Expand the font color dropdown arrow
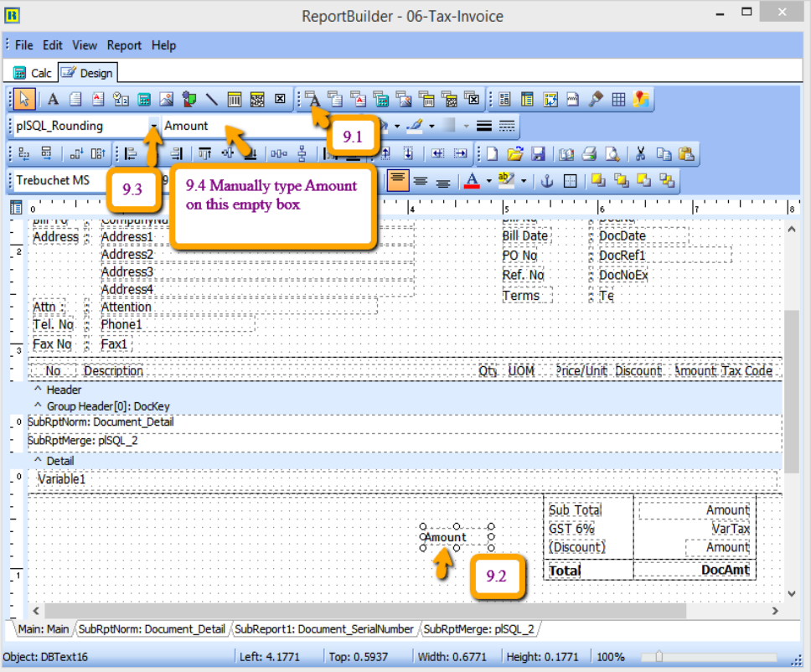This screenshot has width=811, height=672. [488, 180]
